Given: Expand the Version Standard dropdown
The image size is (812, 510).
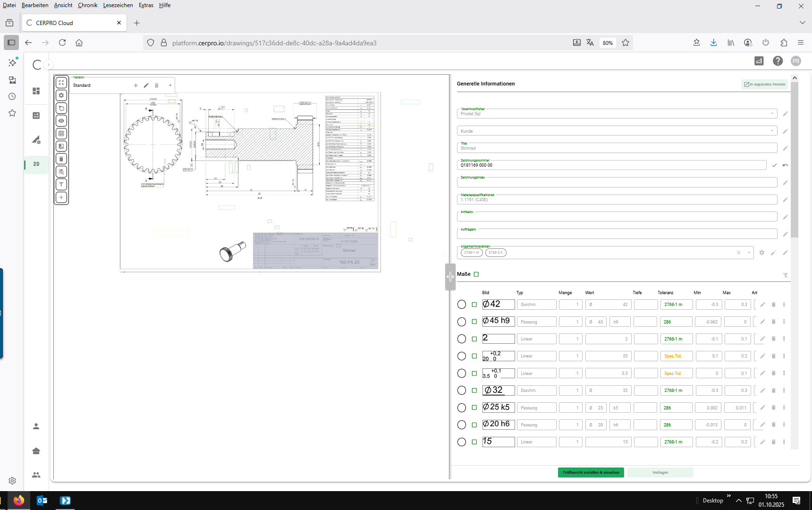Looking at the screenshot, I should point(170,85).
